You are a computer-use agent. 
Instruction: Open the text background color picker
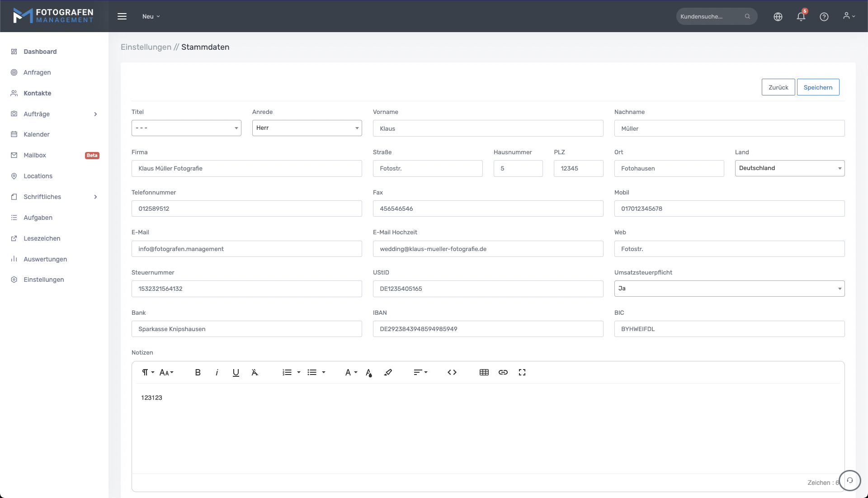369,373
